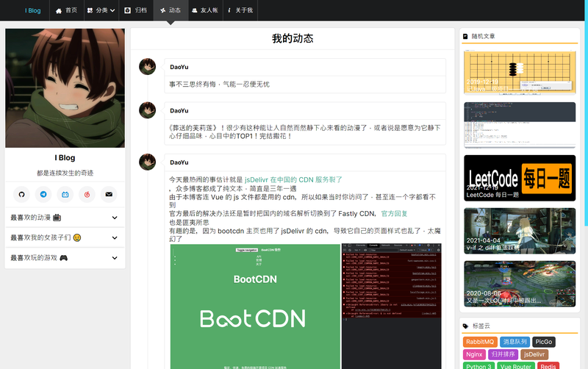Click the 随机文章 panel icon

(465, 36)
